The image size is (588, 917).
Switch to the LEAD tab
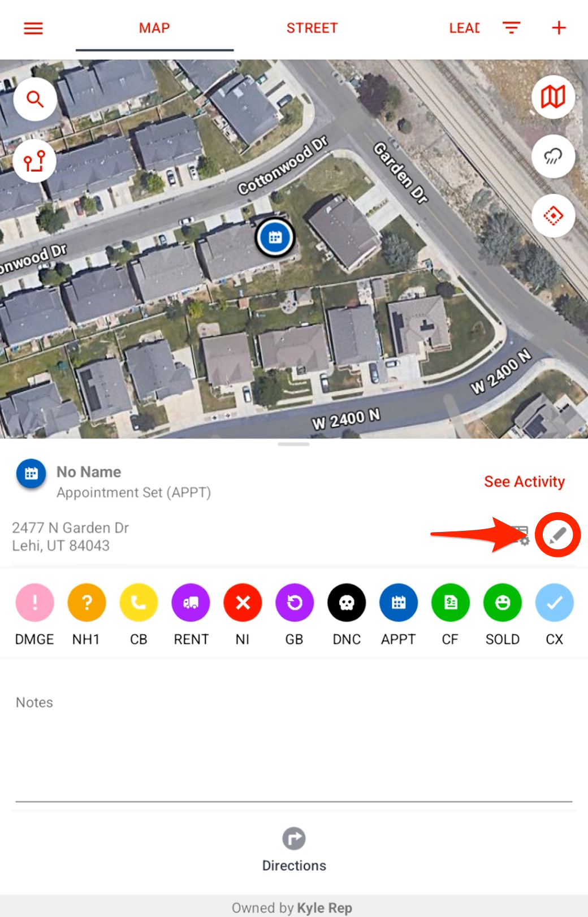[464, 28]
